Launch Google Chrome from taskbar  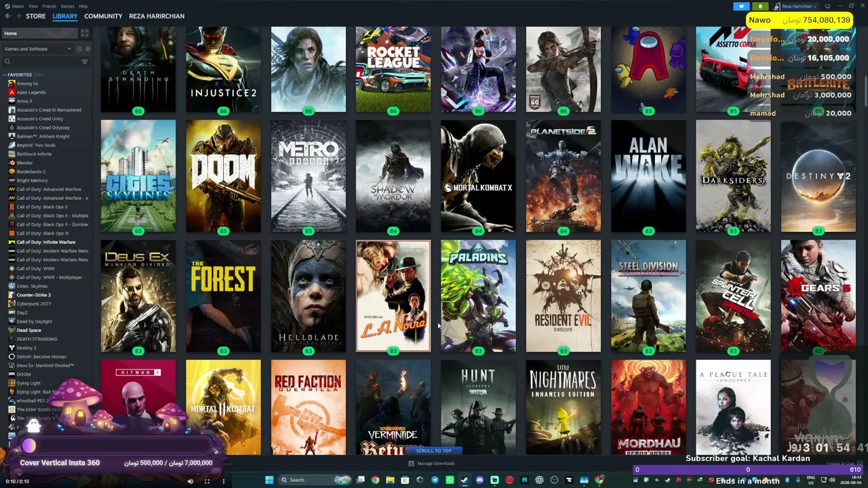click(x=375, y=480)
